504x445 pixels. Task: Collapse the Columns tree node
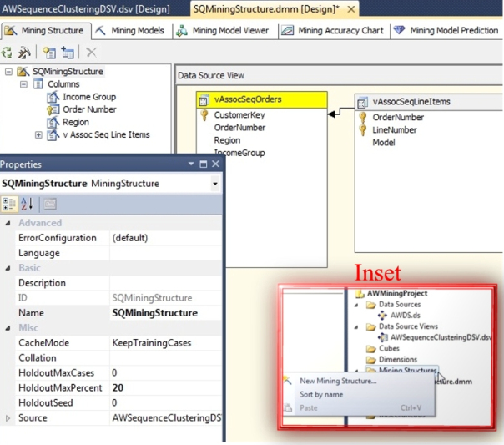pos(23,84)
